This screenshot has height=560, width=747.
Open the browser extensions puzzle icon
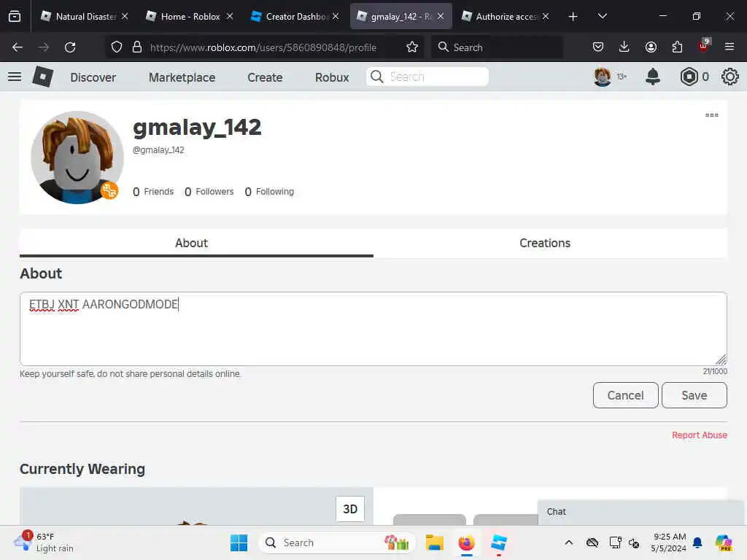point(677,47)
